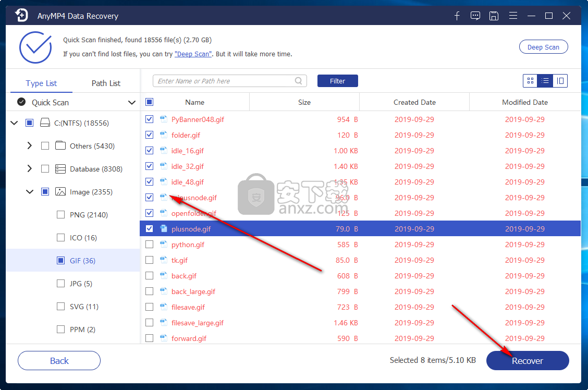Click file icon of python.gif
The height and width of the screenshot is (390, 588).
(x=164, y=244)
